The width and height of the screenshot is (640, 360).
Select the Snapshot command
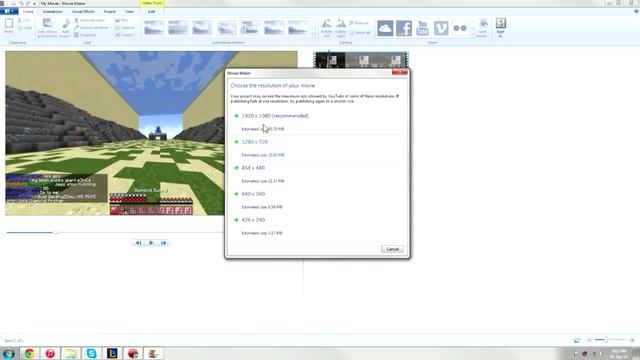[85, 35]
